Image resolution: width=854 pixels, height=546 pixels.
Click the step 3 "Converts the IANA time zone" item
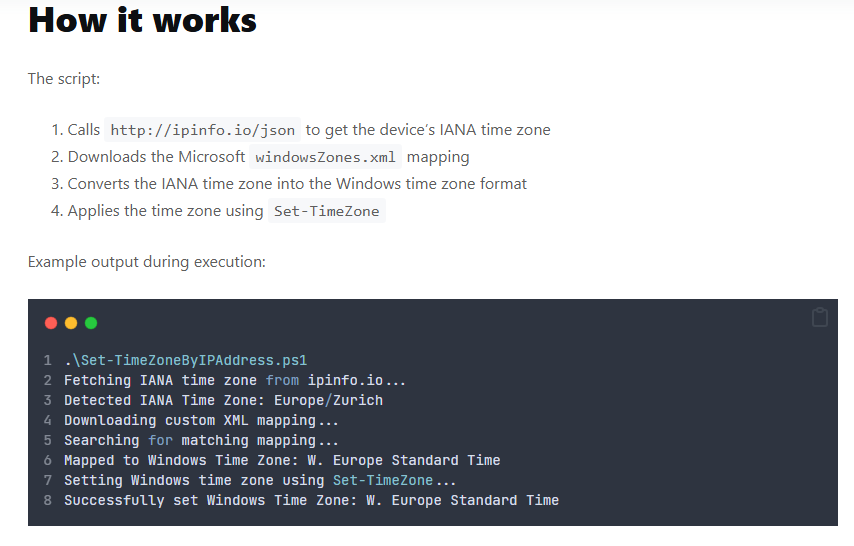click(297, 184)
